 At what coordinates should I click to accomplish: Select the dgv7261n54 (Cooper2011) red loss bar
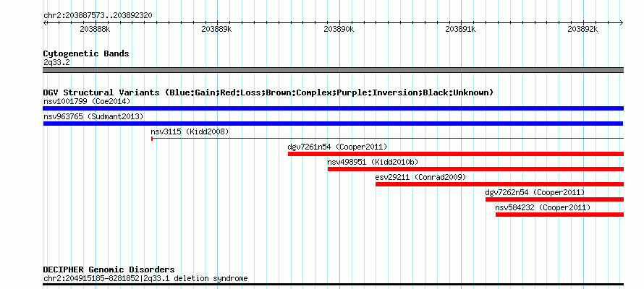[x=455, y=154]
